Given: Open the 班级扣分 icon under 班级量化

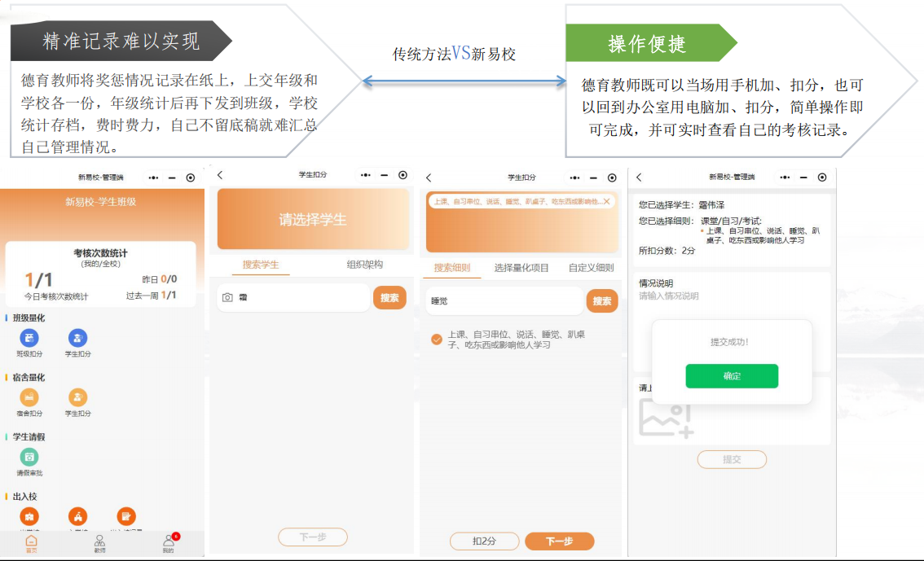Looking at the screenshot, I should [29, 339].
